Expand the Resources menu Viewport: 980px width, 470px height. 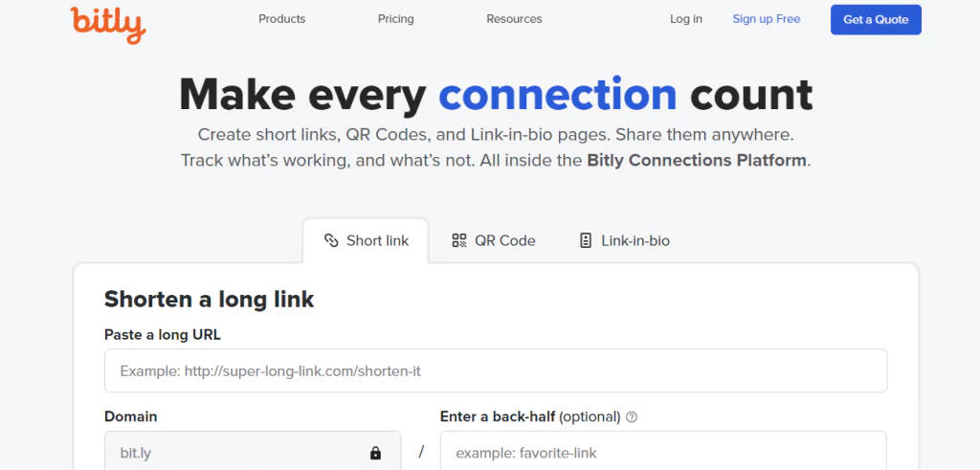coord(514,19)
